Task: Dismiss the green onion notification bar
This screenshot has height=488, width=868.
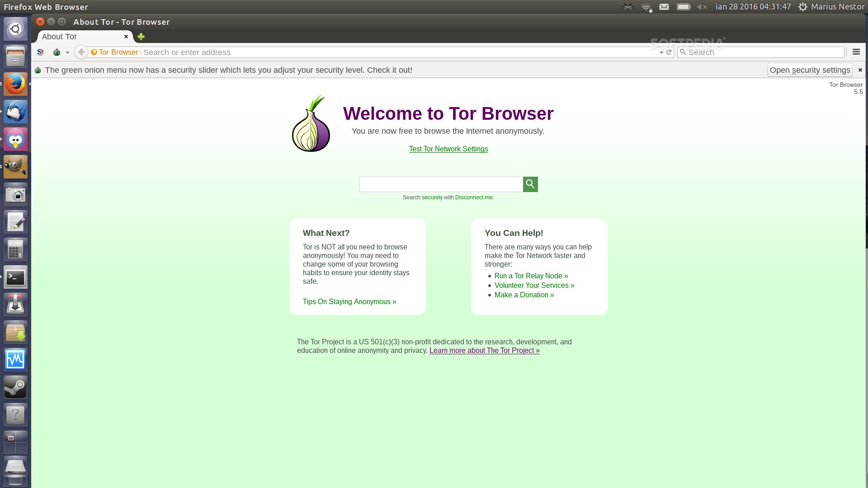Action: pos(860,70)
